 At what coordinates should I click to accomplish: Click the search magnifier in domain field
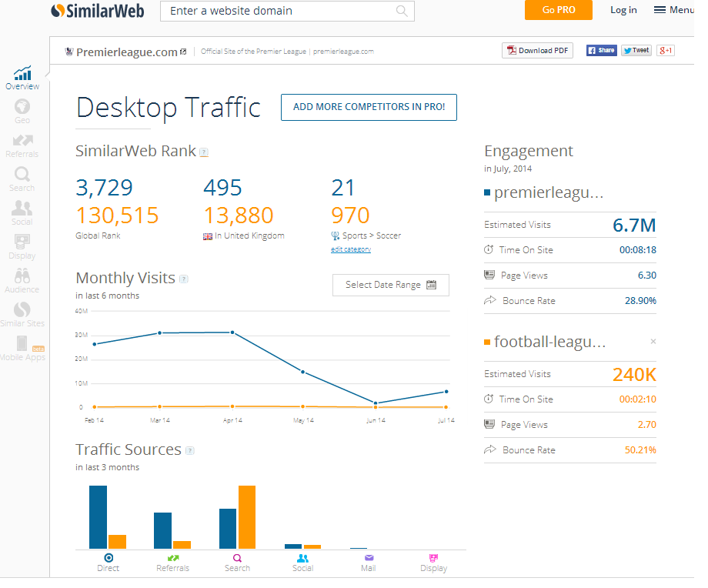pyautogui.click(x=402, y=11)
